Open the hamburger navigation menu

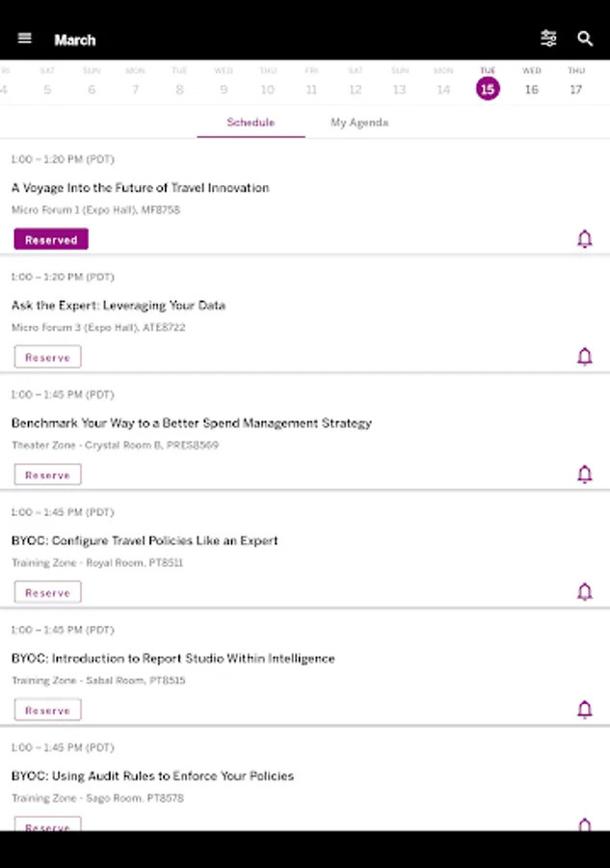point(25,39)
